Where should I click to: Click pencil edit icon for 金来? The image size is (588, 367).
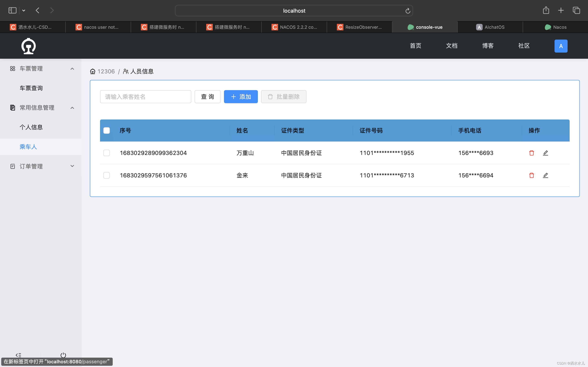(x=545, y=175)
